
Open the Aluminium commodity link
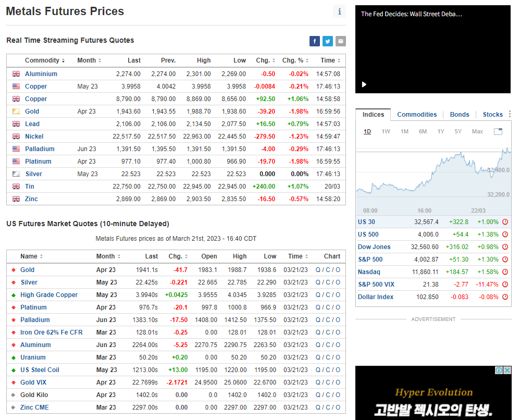pos(41,74)
